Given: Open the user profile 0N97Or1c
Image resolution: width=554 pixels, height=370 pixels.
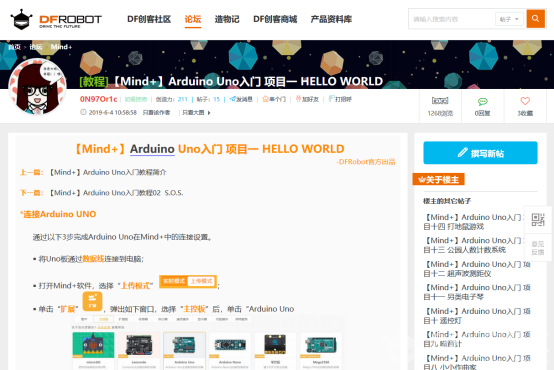Looking at the screenshot, I should [x=98, y=99].
